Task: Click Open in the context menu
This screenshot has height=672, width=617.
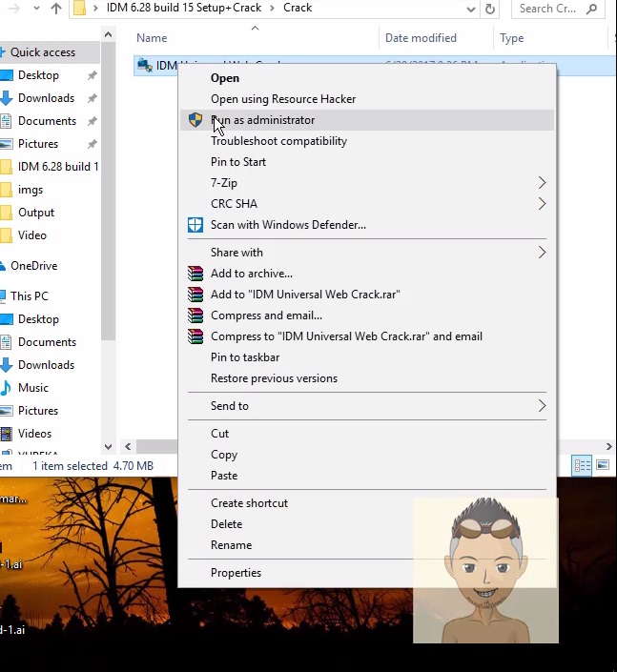Action: click(366, 78)
